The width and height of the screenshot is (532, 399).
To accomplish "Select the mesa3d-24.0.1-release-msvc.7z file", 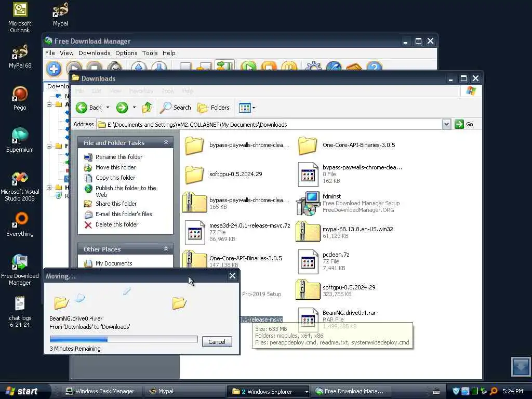I will [x=237, y=232].
